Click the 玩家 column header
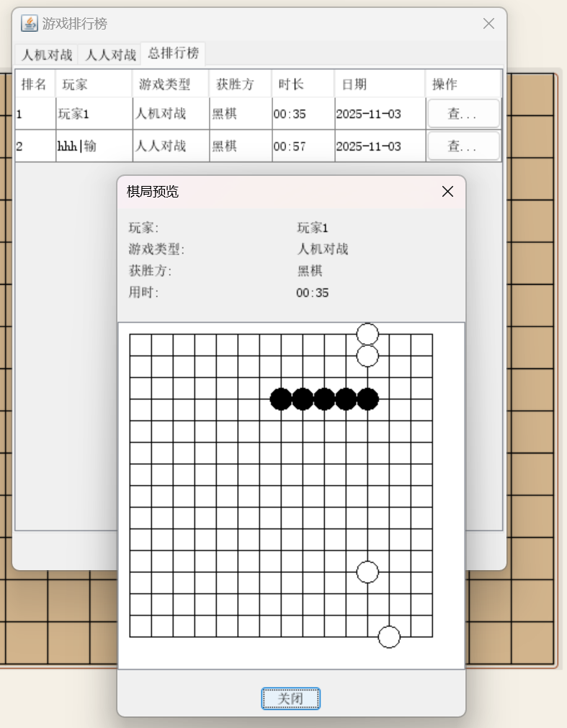Image resolution: width=567 pixels, height=728 pixels. 94,84
